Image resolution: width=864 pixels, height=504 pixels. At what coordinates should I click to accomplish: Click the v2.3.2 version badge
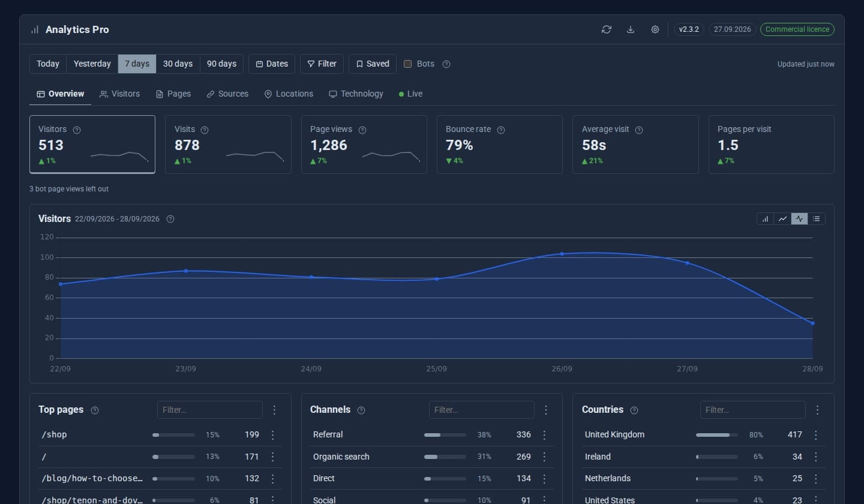click(x=689, y=29)
